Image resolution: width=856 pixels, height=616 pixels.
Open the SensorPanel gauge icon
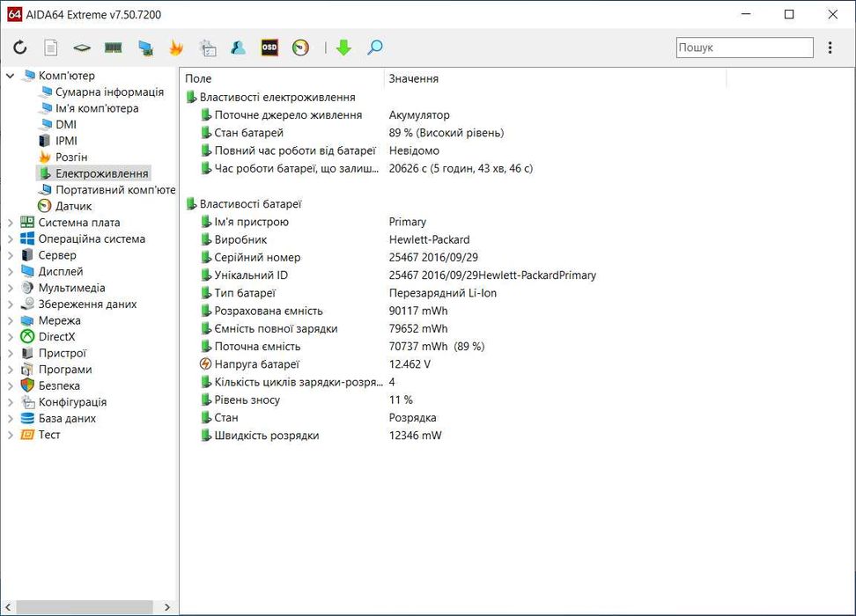click(x=301, y=48)
